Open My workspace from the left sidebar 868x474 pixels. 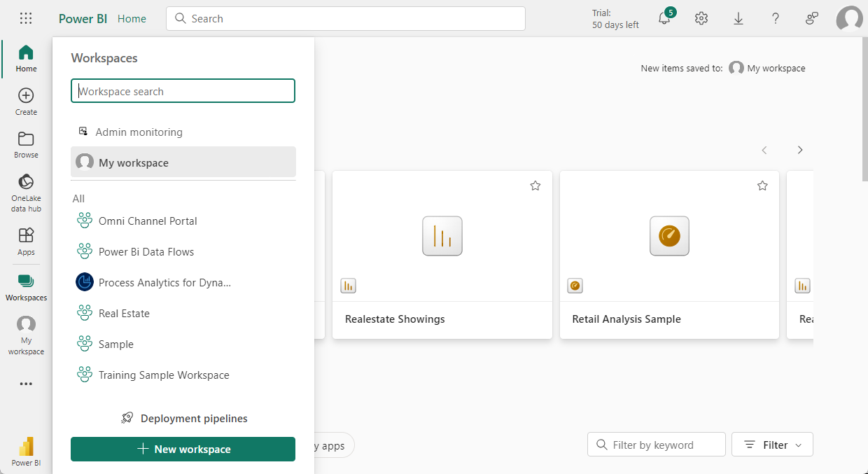click(x=26, y=335)
